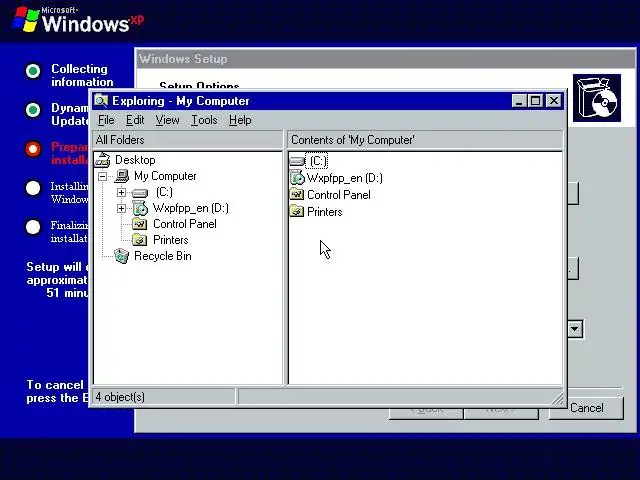640x480 pixels.
Task: Expand the (C:) drive in tree
Action: (121, 192)
